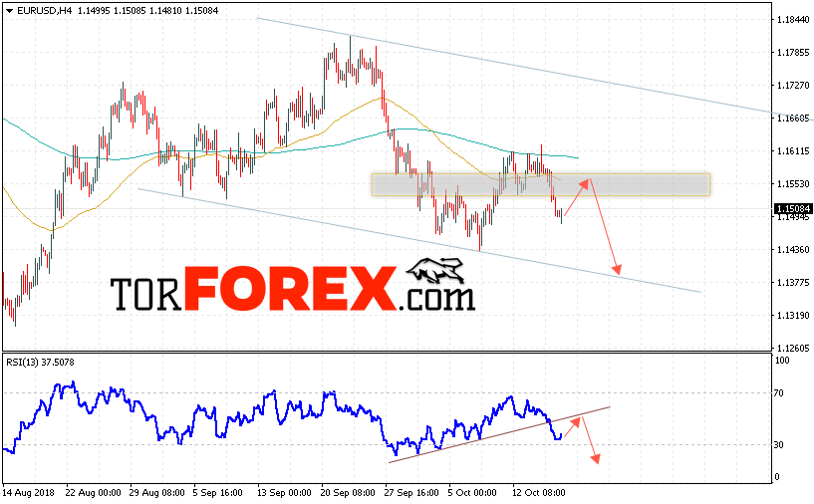Click price level 1.13775 on scale

click(x=793, y=282)
